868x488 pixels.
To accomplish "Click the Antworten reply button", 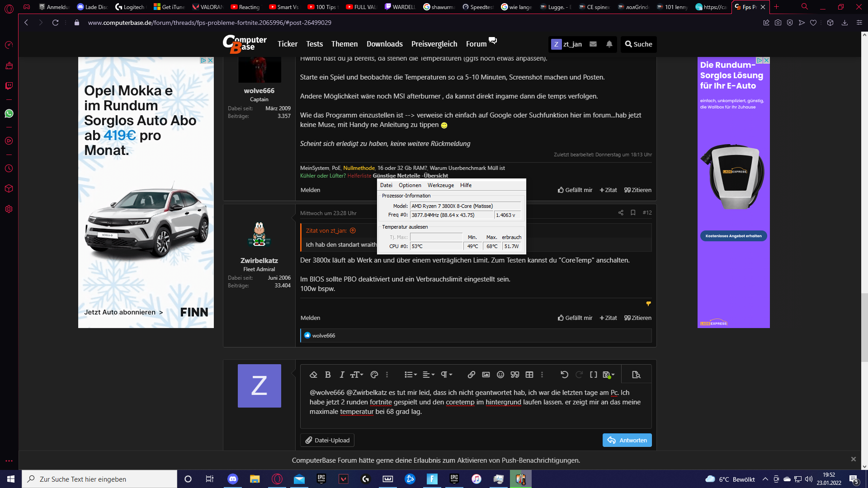I will [627, 440].
